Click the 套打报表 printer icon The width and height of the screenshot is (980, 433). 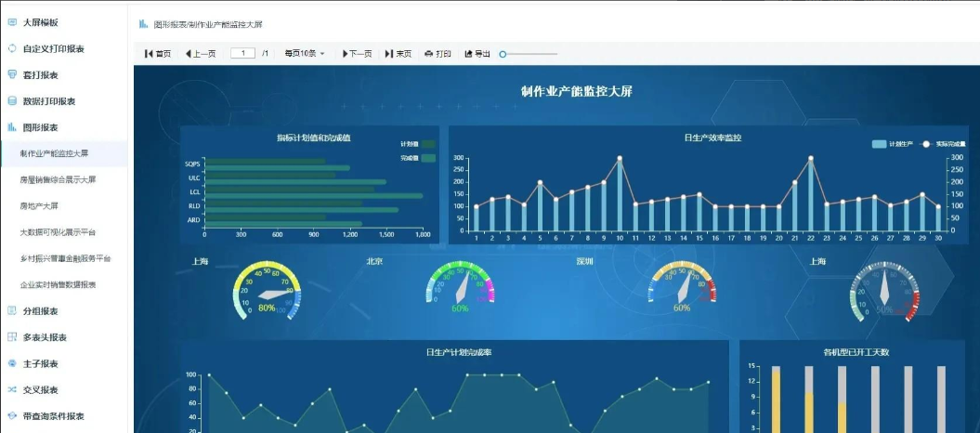click(x=12, y=75)
